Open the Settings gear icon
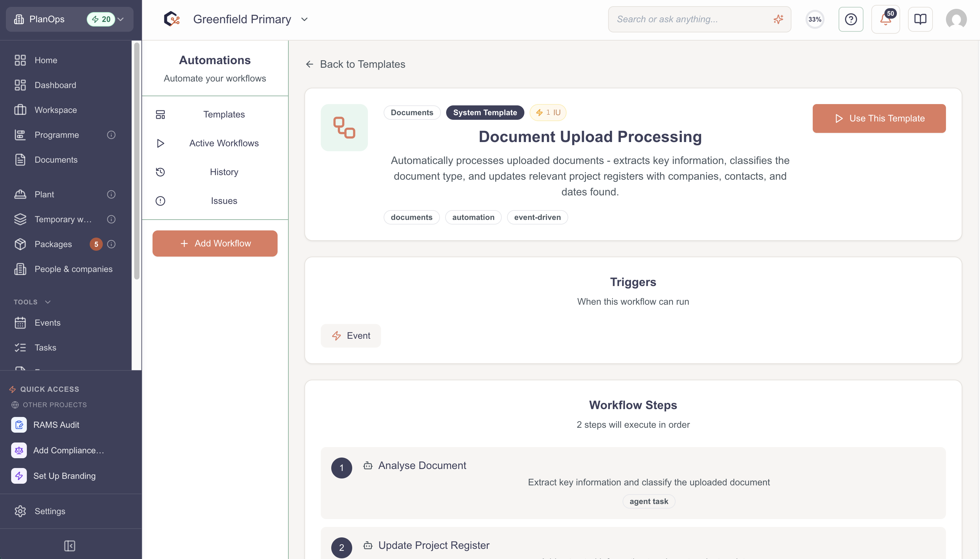The width and height of the screenshot is (980, 559). [20, 512]
